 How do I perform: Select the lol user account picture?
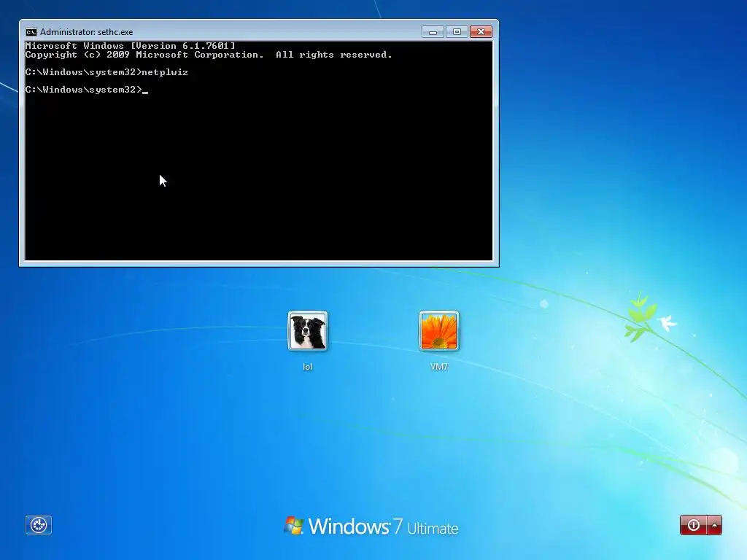[x=308, y=331]
